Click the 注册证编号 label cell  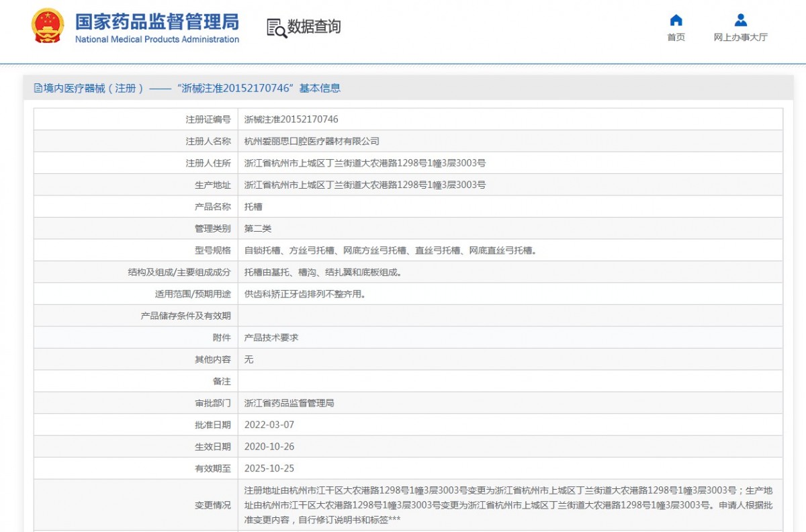pyautogui.click(x=208, y=120)
